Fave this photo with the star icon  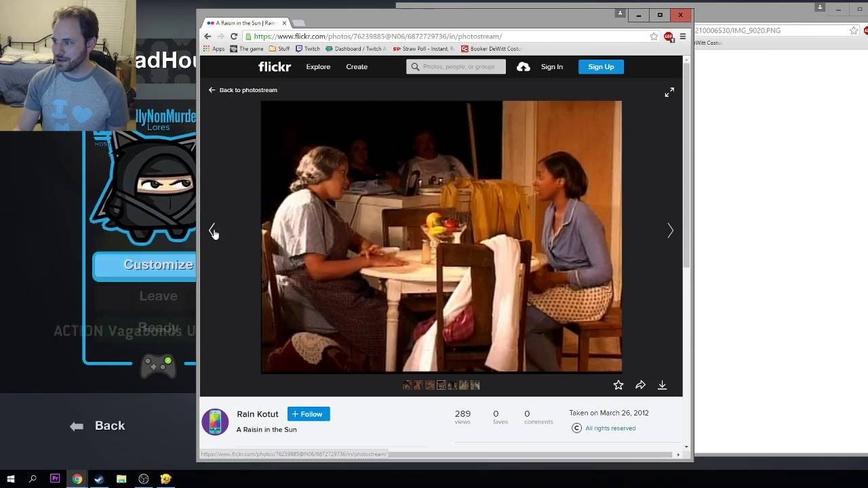[x=618, y=385]
